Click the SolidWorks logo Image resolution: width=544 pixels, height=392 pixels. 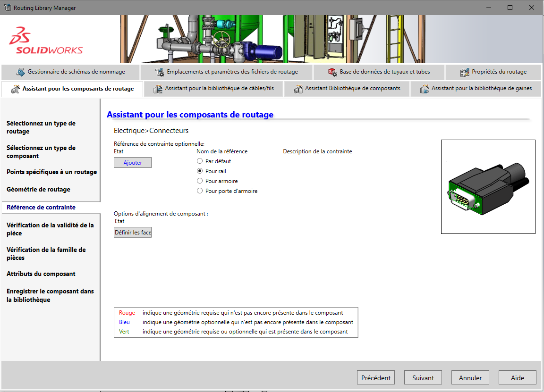46,41
